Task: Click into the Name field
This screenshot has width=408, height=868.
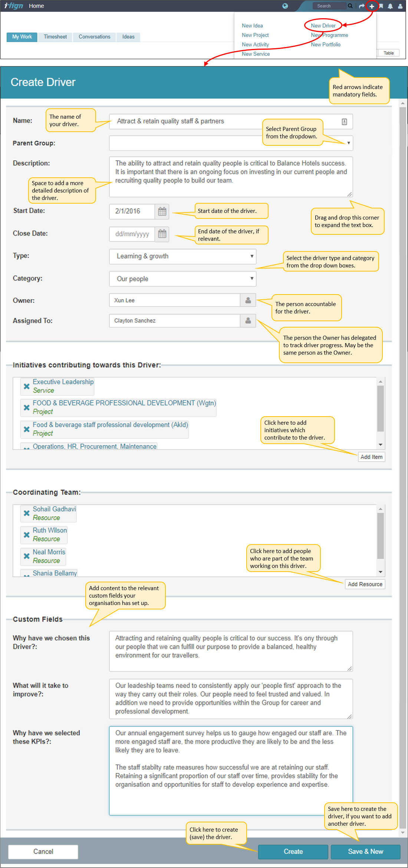Action: click(x=231, y=121)
